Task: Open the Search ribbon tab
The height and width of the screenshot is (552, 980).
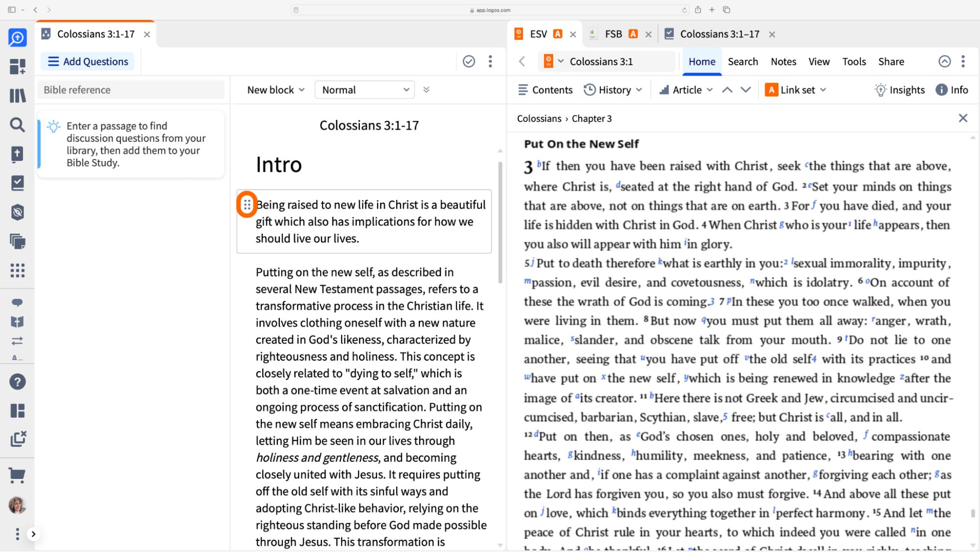Action: click(743, 61)
